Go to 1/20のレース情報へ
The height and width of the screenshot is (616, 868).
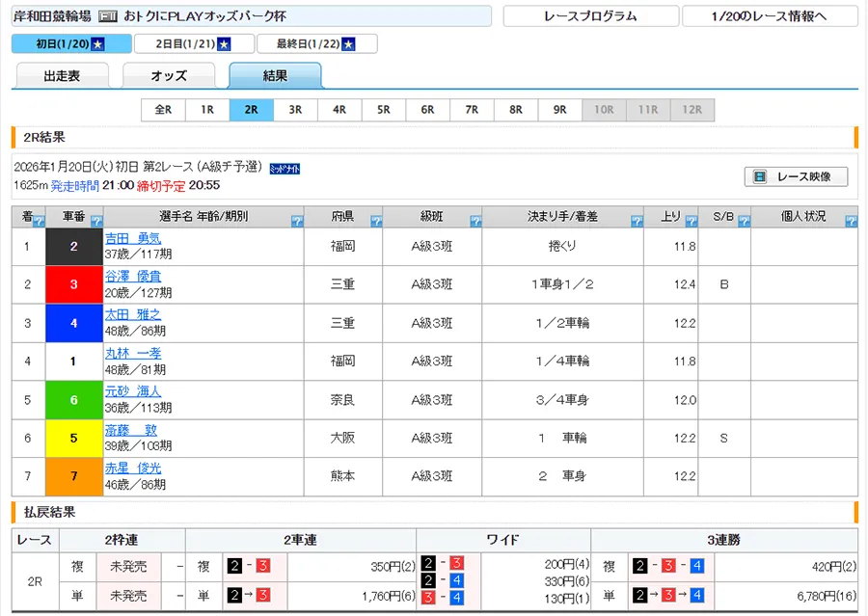(x=769, y=16)
